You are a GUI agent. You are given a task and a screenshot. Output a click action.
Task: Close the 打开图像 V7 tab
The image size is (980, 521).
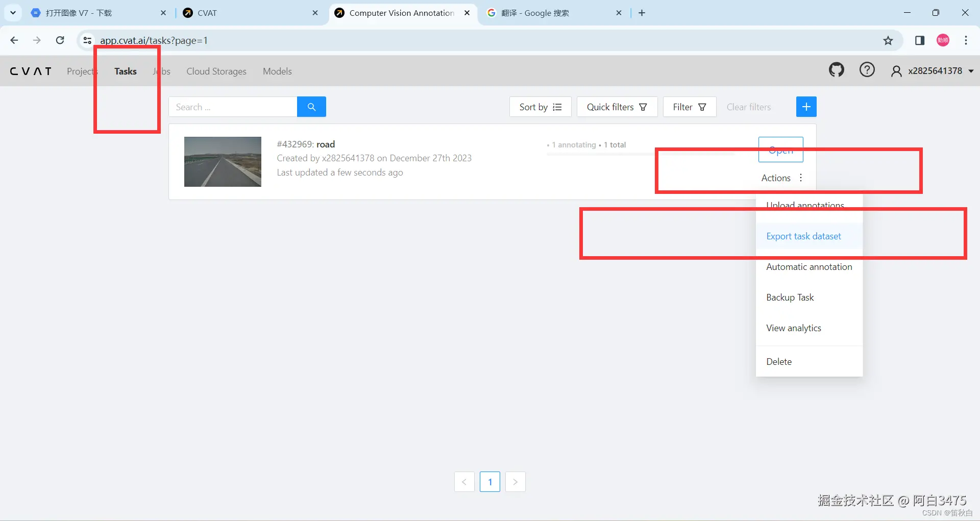[163, 13]
